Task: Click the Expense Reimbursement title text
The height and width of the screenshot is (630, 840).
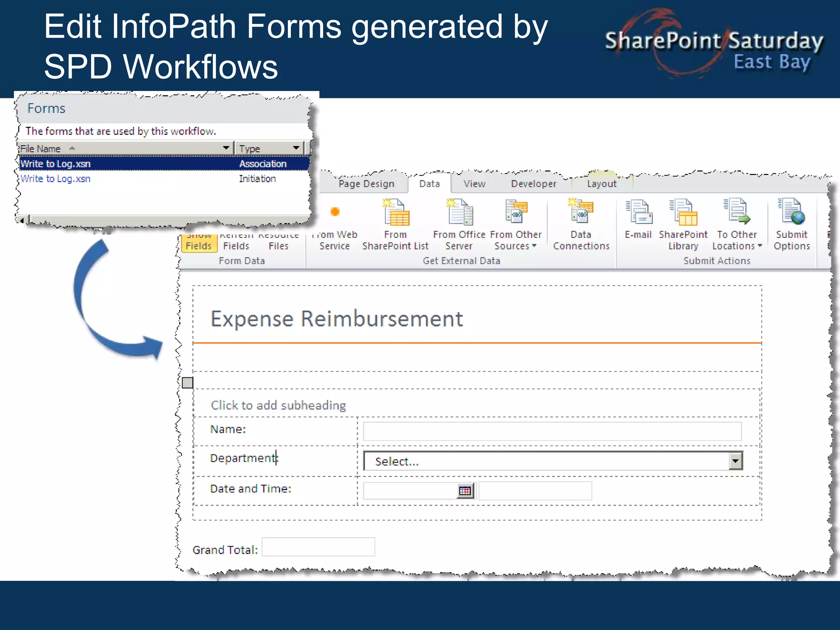Action: click(x=337, y=319)
